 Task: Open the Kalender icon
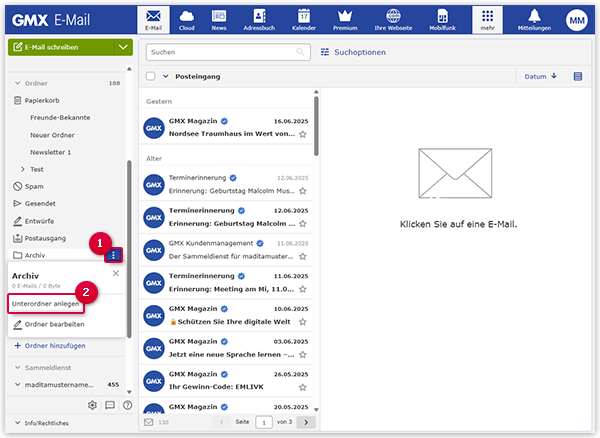click(x=304, y=20)
